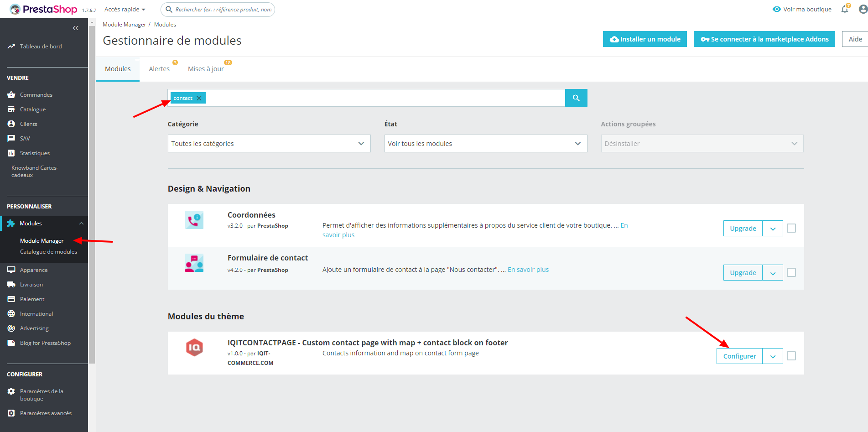Screen dimensions: 868x432
Task: Open Catalogue de modules in sidebar
Action: coord(48,252)
